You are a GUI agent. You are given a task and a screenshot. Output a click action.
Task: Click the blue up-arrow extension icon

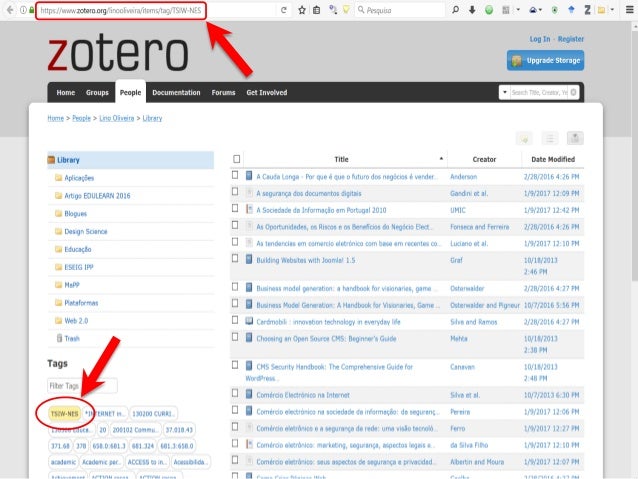[x=571, y=10]
